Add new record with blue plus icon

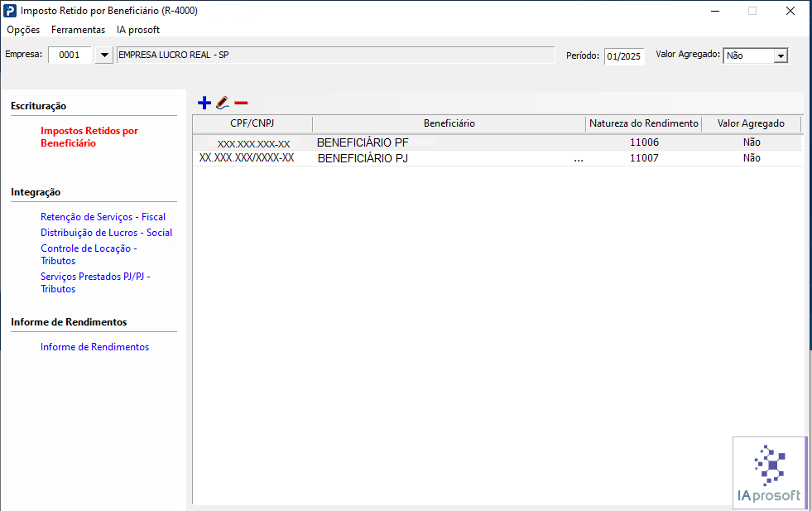pos(204,103)
